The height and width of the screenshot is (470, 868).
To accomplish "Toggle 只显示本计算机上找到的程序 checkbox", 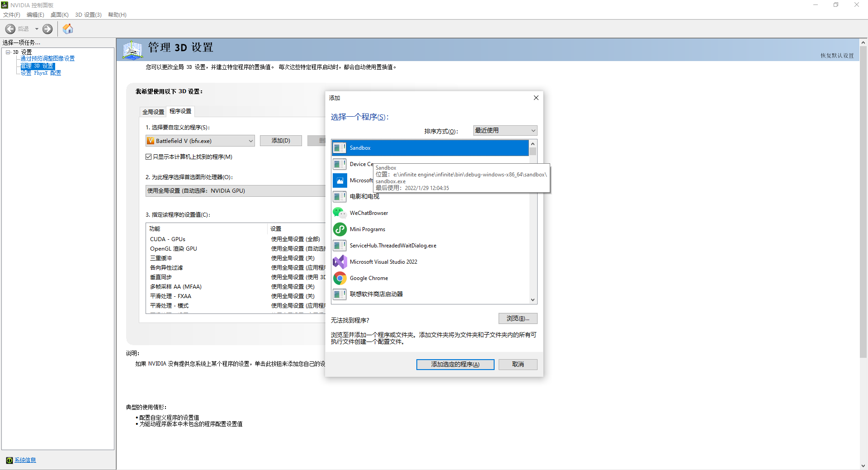I will pos(148,157).
